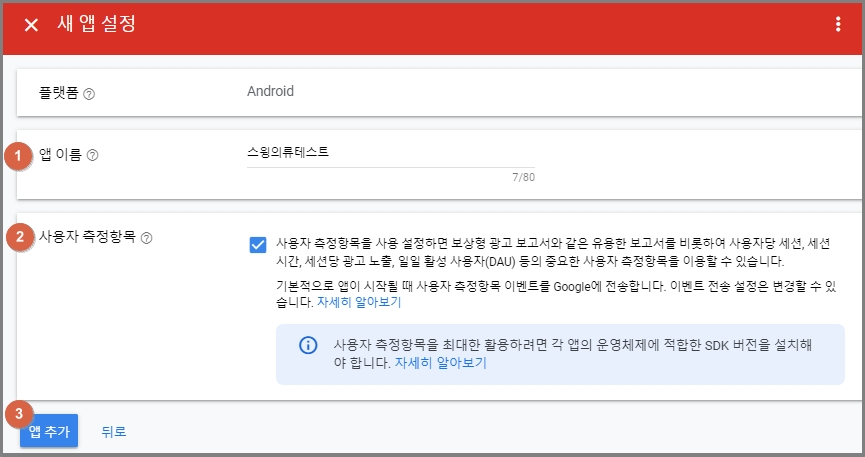Screen dimensions: 865x457
Task: Go back with the 뒤로 button
Action: 114,431
